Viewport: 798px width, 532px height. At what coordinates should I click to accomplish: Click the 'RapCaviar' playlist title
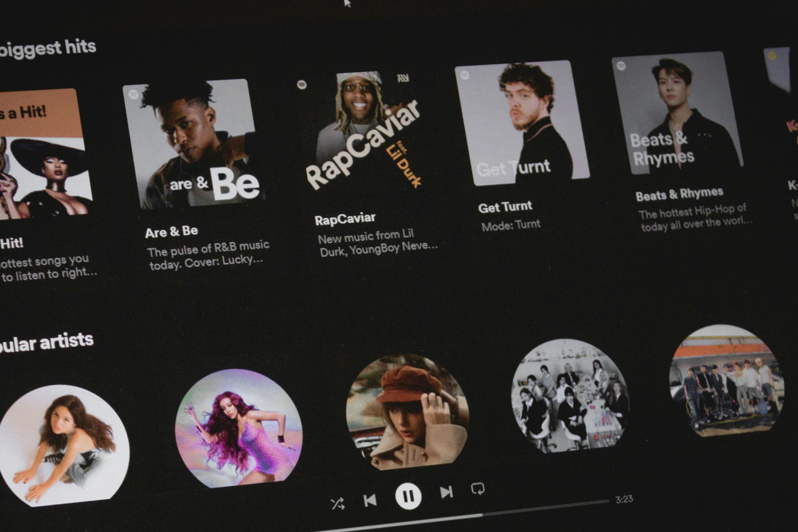pyautogui.click(x=345, y=219)
